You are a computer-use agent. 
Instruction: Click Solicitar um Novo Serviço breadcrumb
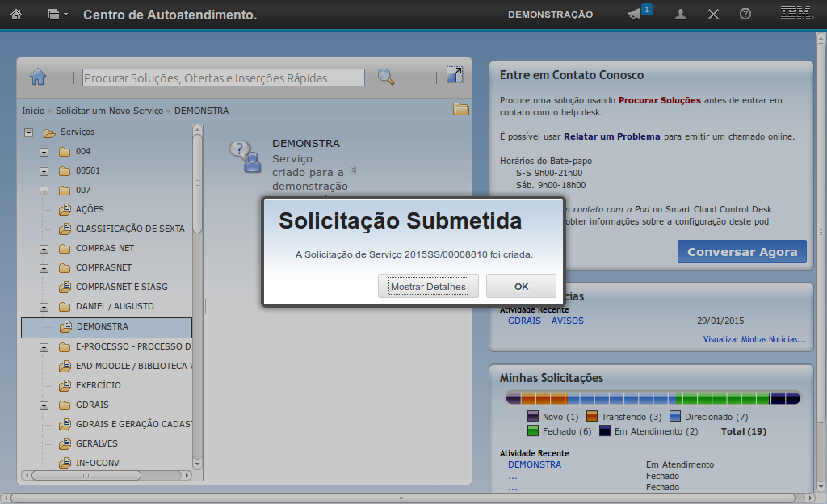tap(109, 111)
